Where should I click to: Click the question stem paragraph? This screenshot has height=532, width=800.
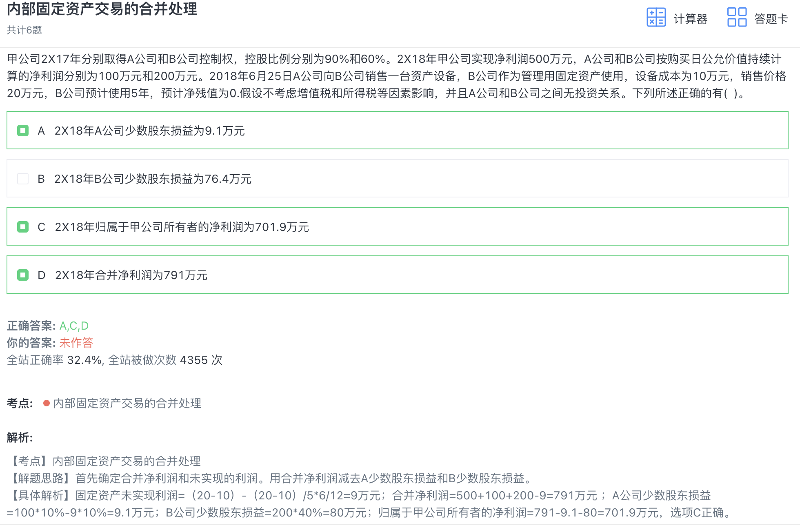397,76
